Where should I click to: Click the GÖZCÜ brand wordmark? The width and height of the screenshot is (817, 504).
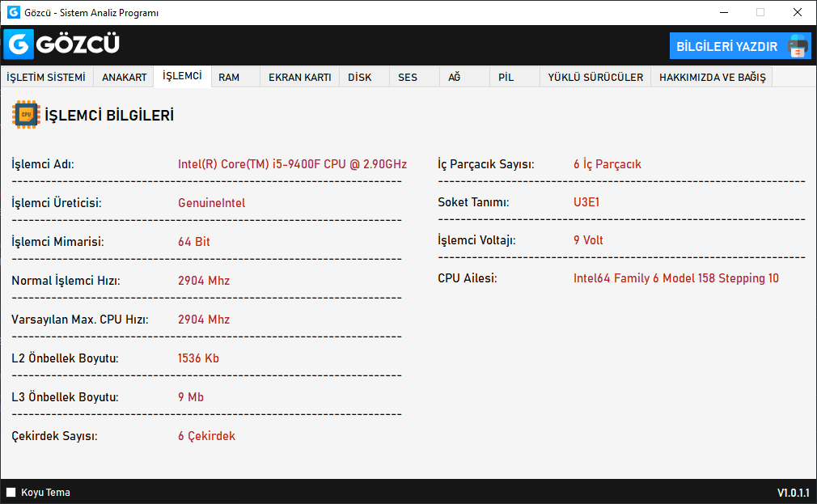[78, 44]
